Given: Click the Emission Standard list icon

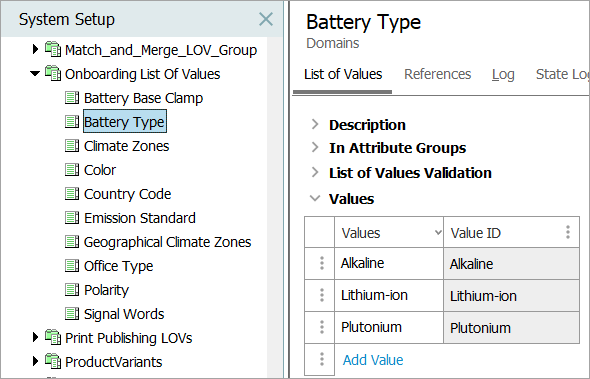Looking at the screenshot, I should pos(72,218).
